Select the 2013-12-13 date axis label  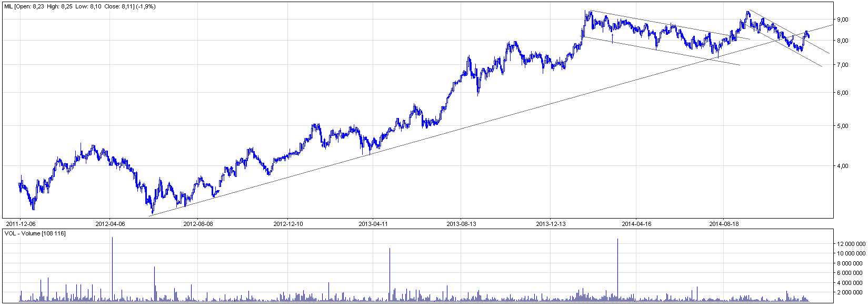(551, 224)
